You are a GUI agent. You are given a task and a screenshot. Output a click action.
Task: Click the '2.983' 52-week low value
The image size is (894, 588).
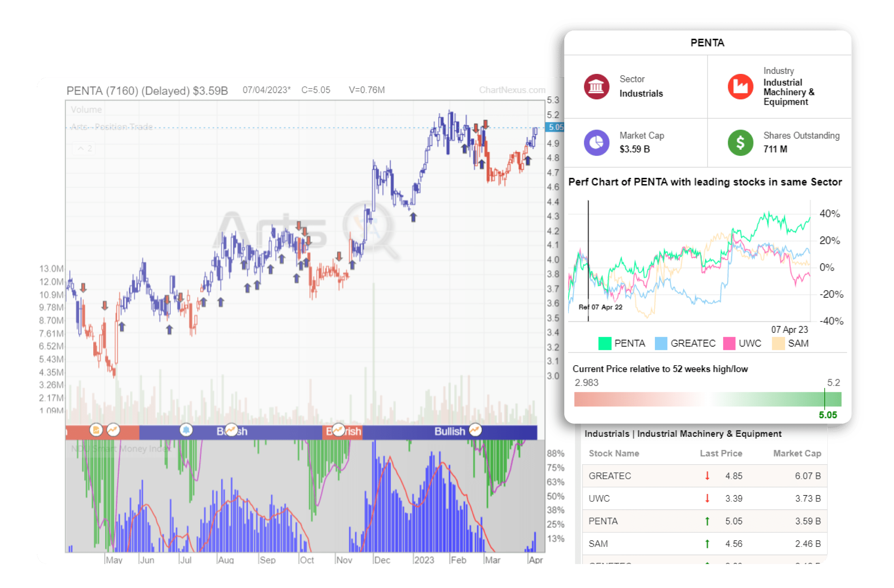tap(586, 382)
